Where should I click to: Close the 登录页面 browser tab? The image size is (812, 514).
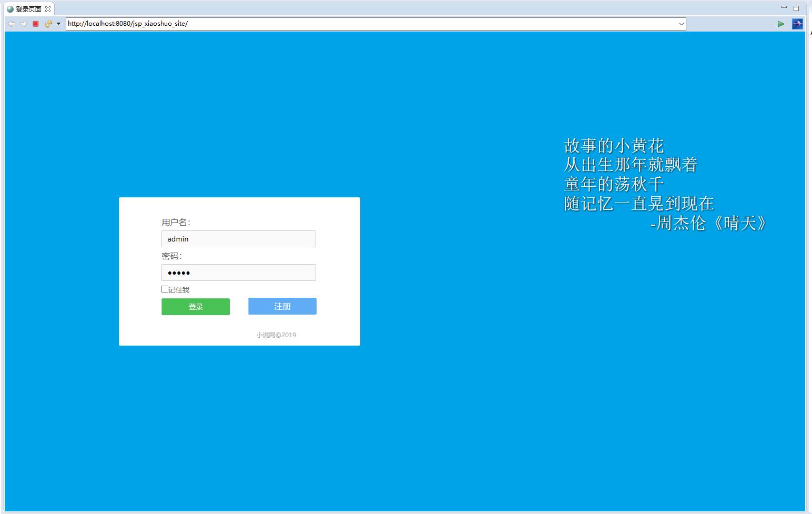click(48, 8)
